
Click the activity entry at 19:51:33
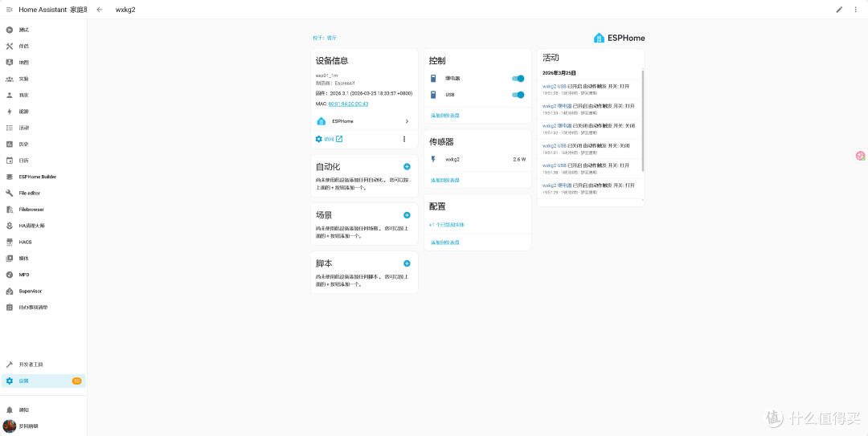590,109
